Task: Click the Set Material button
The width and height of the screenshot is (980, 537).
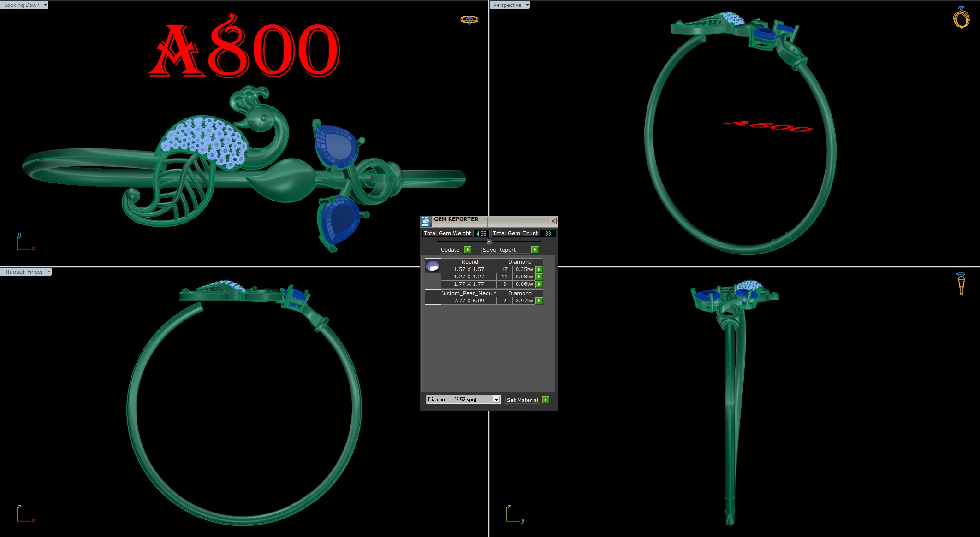Action: [x=523, y=400]
